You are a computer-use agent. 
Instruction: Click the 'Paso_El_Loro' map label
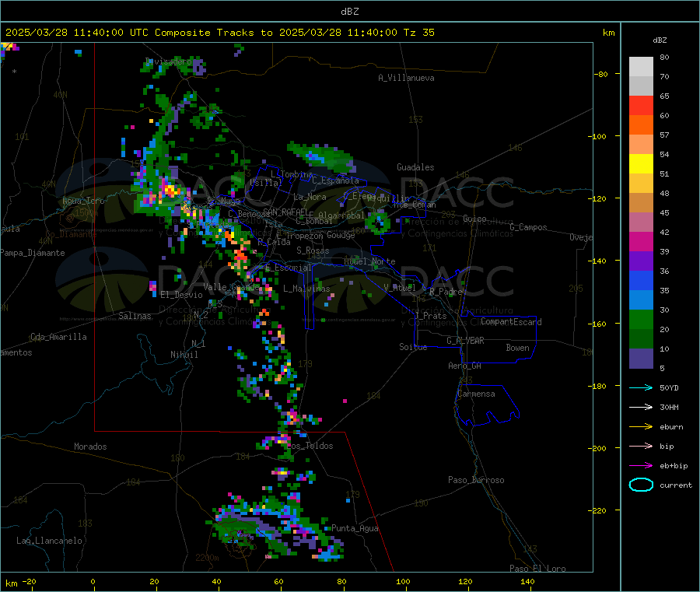pos(537,569)
